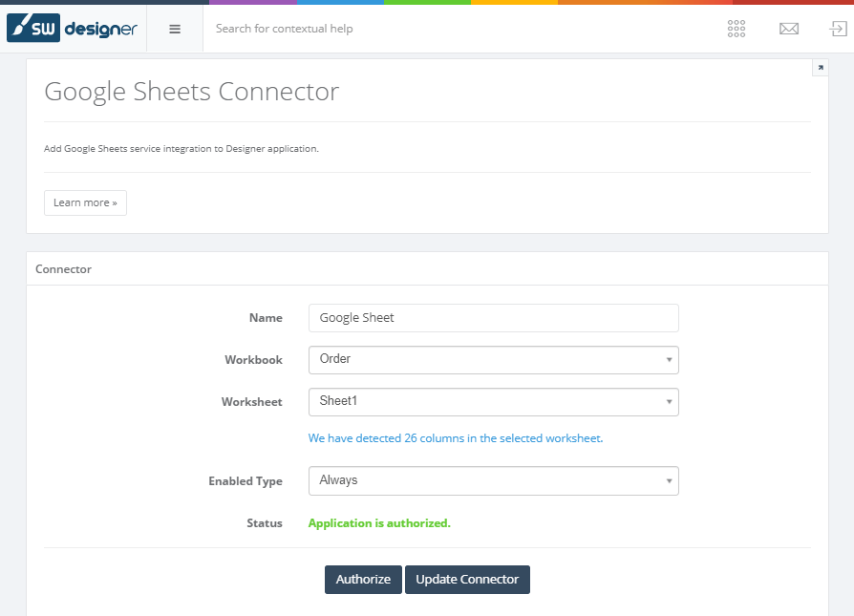Click the SW Designer logo

click(72, 29)
